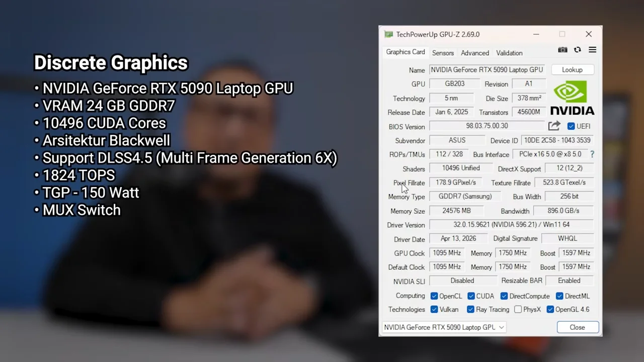Screen dimensions: 644x362
Task: Toggle the Ray Tracing checkbox
Action: tap(471, 310)
